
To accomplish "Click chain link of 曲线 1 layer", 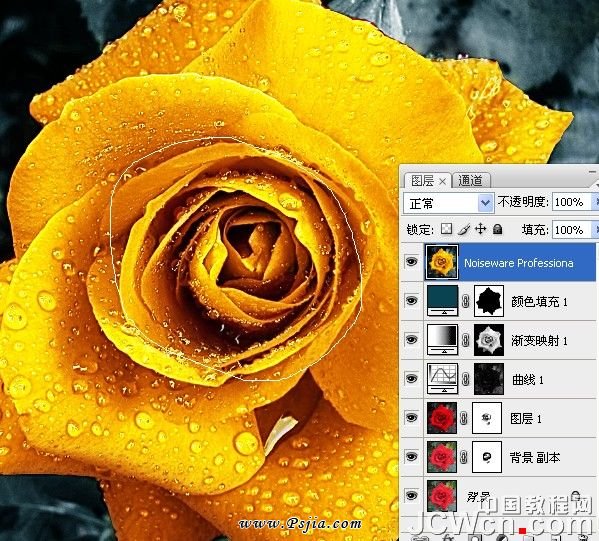I will [465, 379].
